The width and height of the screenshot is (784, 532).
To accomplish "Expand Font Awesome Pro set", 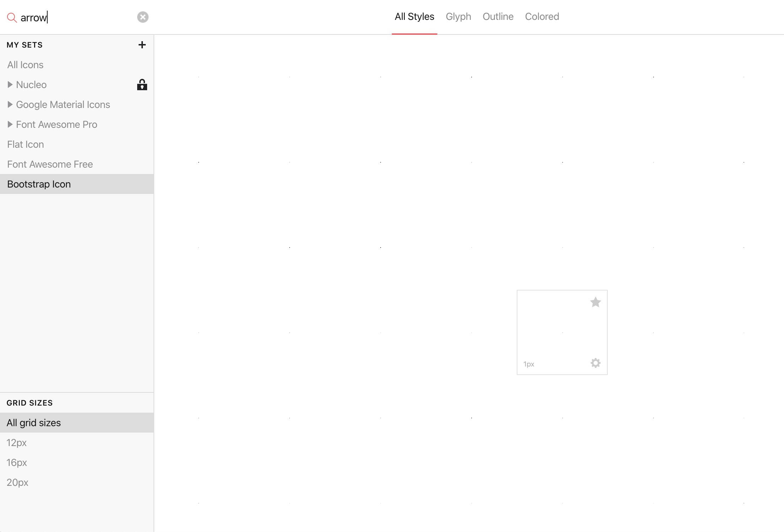I will pyautogui.click(x=10, y=124).
